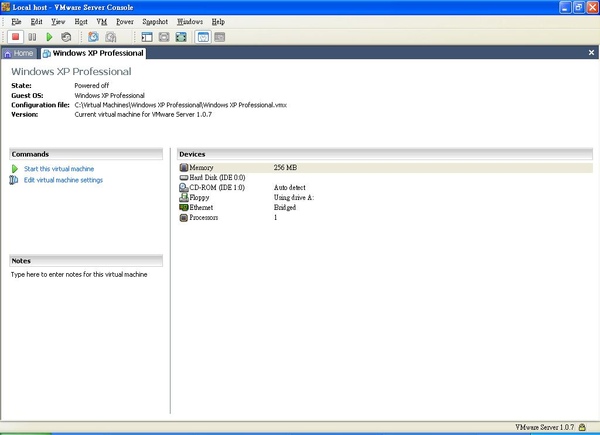Screen dimensions: 600x435
Task: Select the Summary view toolbar icon
Action: pyautogui.click(x=203, y=37)
